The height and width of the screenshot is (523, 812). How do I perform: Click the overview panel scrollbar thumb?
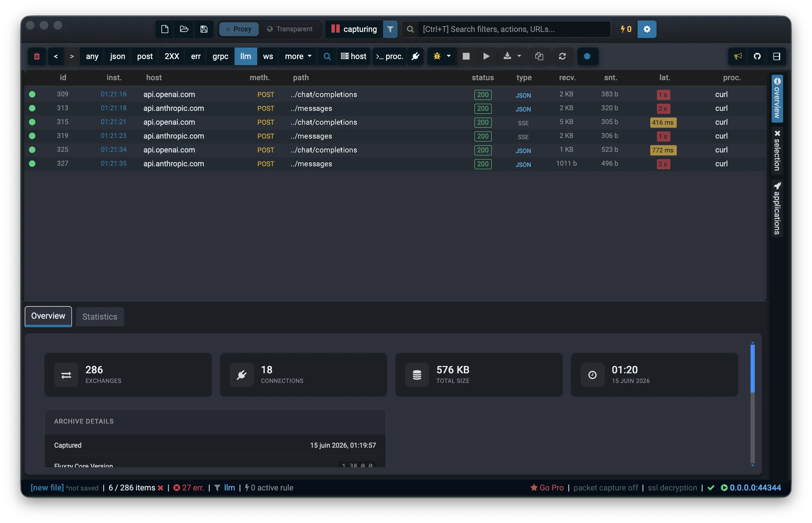pyautogui.click(x=752, y=368)
